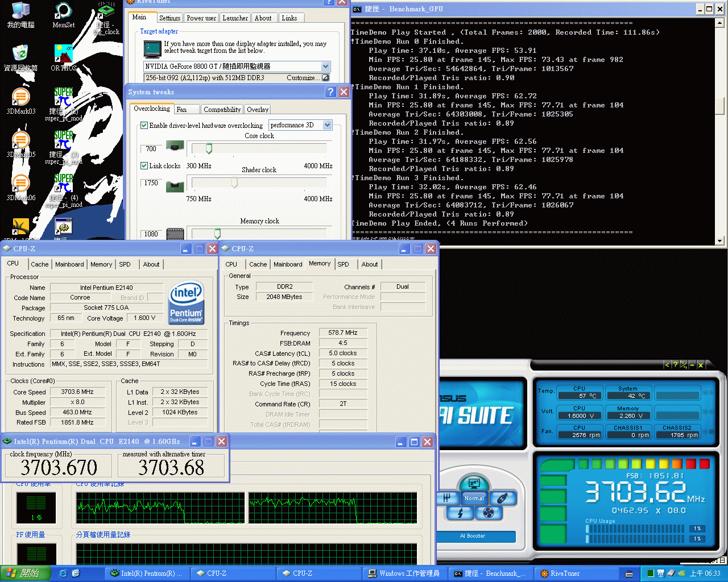Image resolution: width=728 pixels, height=582 pixels.
Task: Switch to RivaTuner Power user tab
Action: click(201, 18)
